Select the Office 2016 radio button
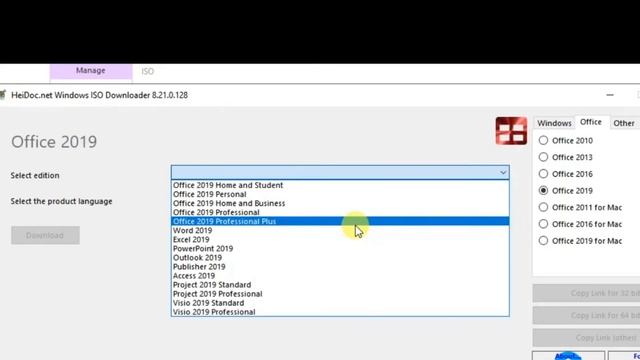The height and width of the screenshot is (360, 640). (543, 174)
